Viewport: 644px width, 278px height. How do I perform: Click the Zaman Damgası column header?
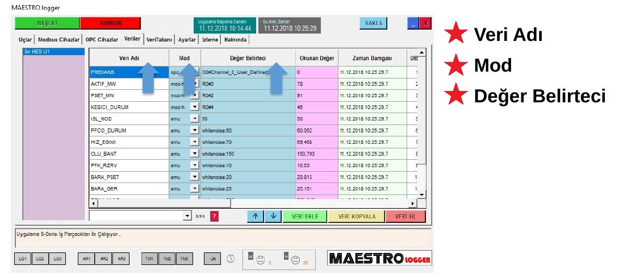372,59
